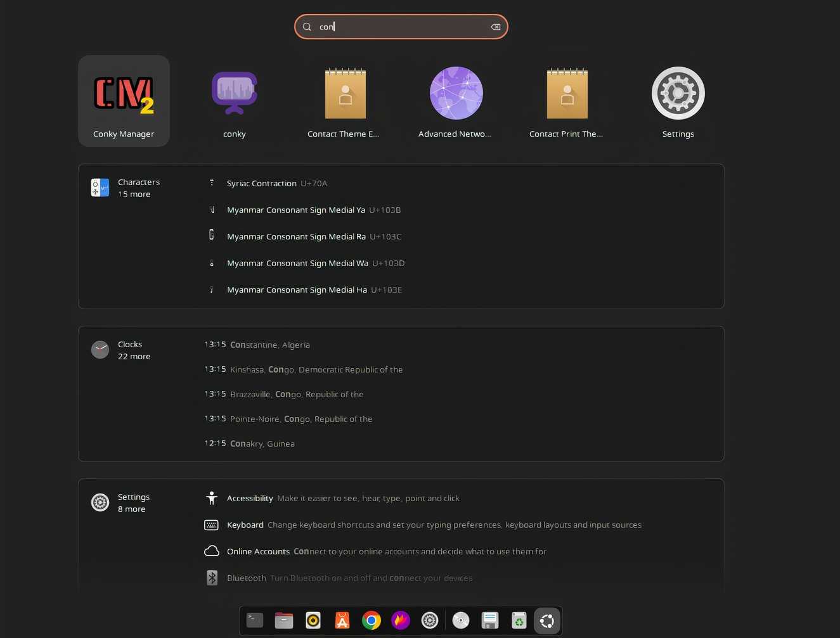Screen dimensions: 840x638
Task: Clear the search text with backspace icon
Action: click(495, 27)
